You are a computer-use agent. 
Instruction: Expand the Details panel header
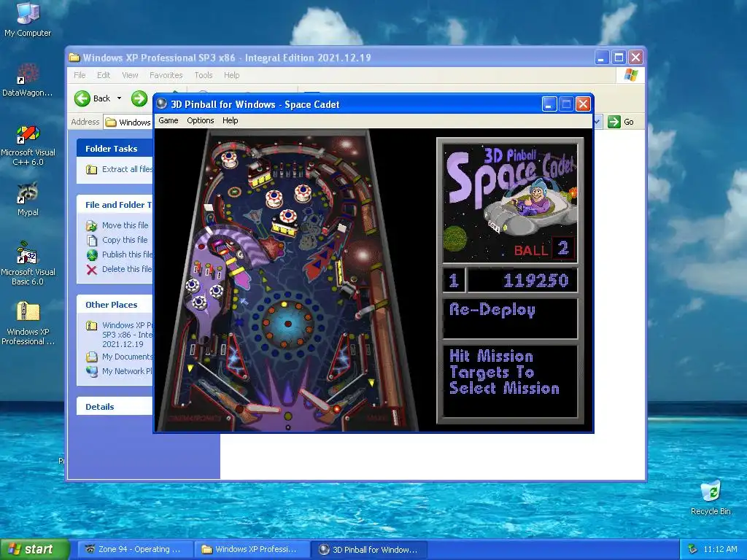coord(115,407)
